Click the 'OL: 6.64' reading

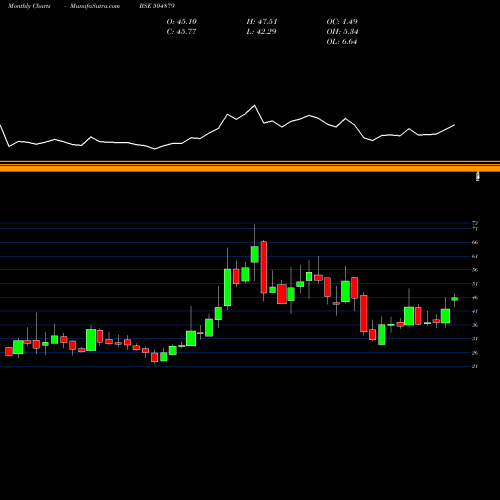coord(342,42)
